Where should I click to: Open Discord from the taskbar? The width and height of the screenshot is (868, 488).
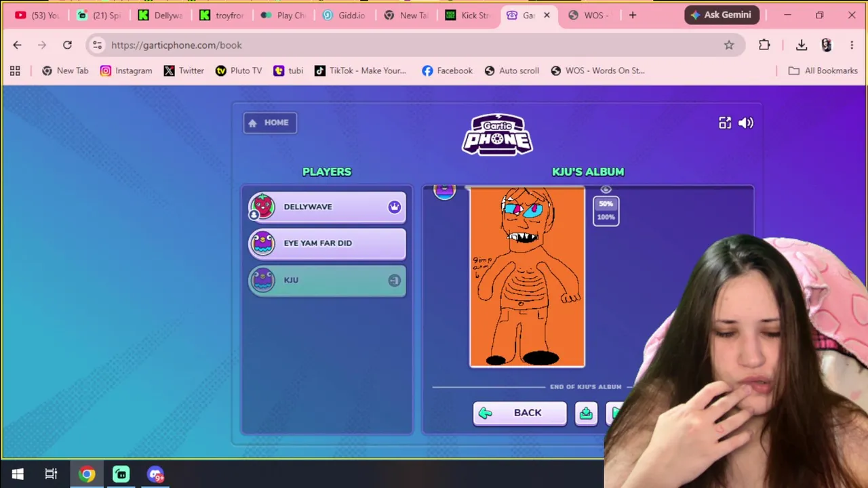coord(155,474)
